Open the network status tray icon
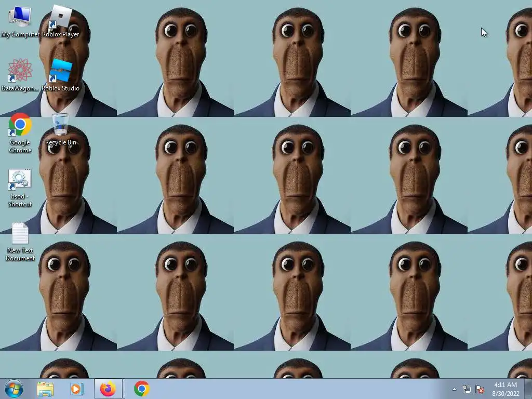532x399 pixels. (467, 389)
